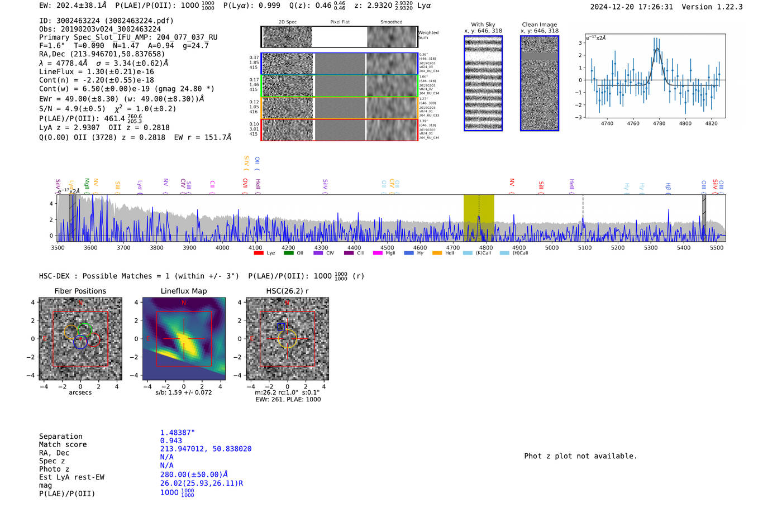Open the Clean Image cutout
The width and height of the screenshot is (782, 532).
[x=540, y=83]
